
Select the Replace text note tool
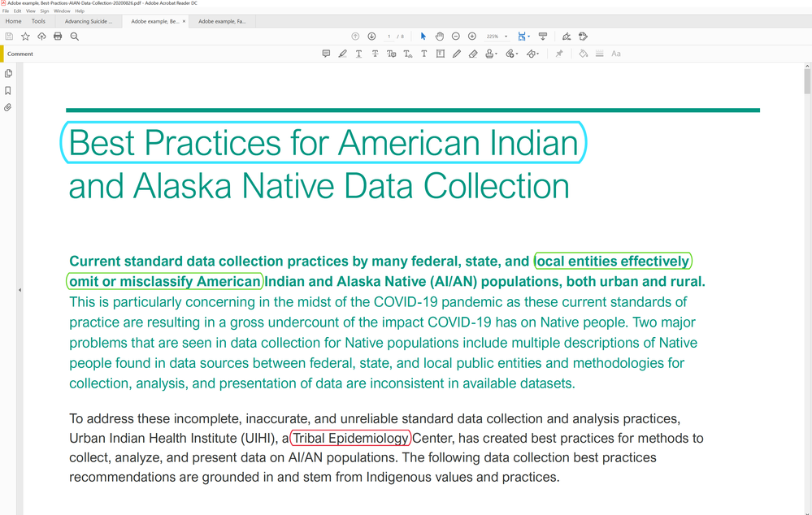coord(392,54)
